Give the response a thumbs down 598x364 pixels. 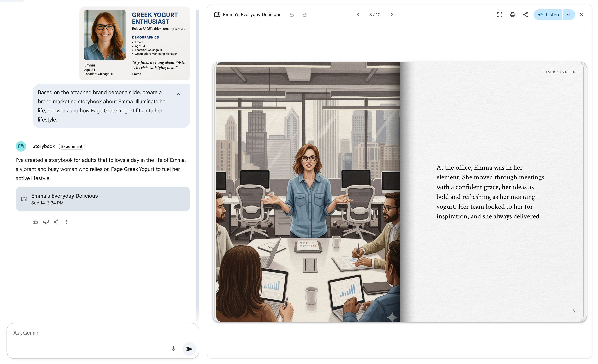point(46,222)
